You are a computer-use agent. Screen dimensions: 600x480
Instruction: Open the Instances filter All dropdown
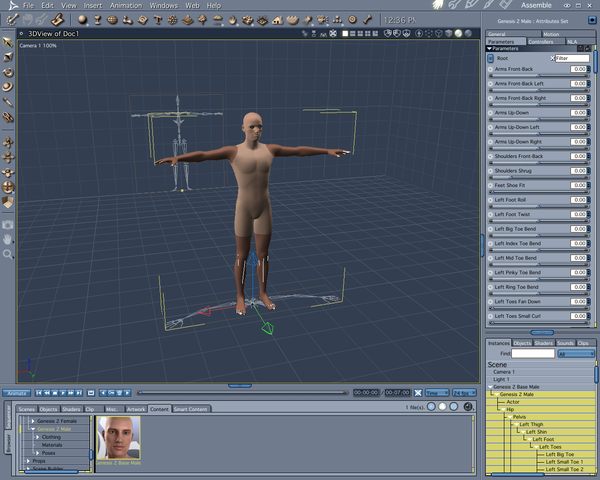[x=576, y=354]
